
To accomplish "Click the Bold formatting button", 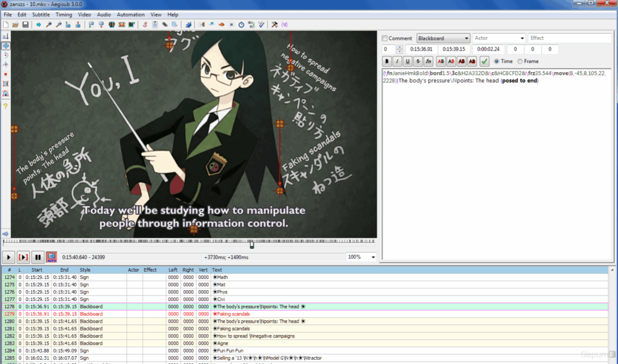I will pyautogui.click(x=387, y=61).
